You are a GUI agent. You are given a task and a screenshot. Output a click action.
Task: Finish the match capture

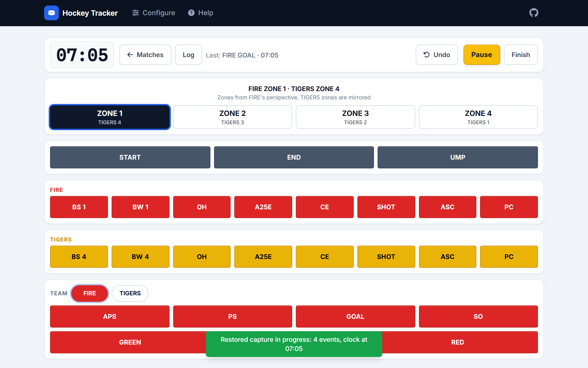(521, 55)
